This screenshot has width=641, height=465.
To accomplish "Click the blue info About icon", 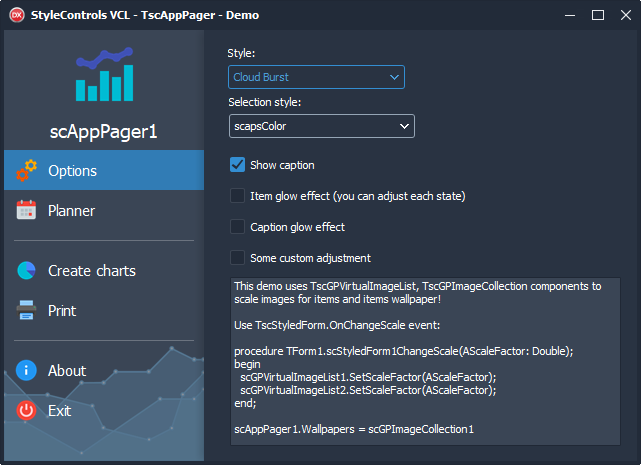I will (26, 370).
